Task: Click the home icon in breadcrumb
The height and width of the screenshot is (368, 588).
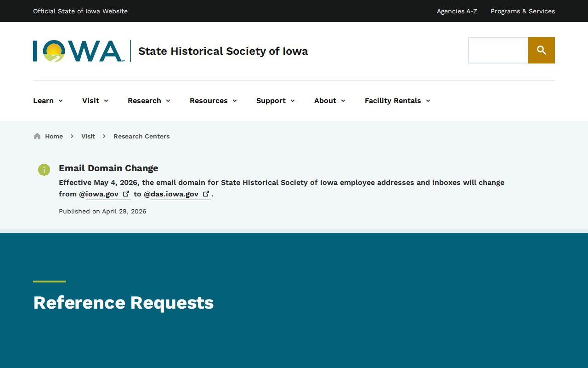Action: point(37,136)
